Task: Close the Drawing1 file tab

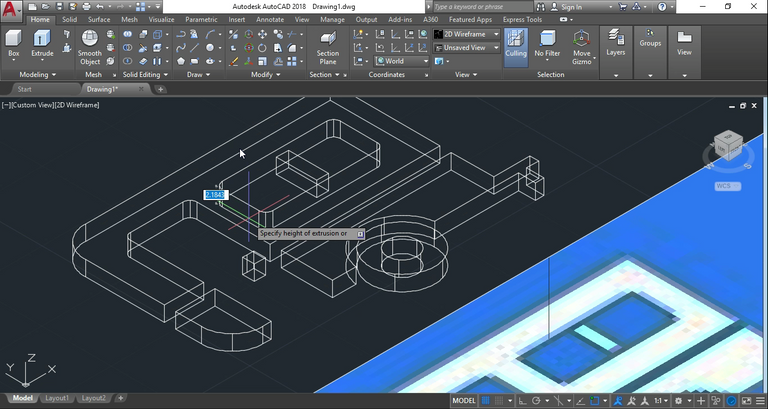Action: coord(141,89)
